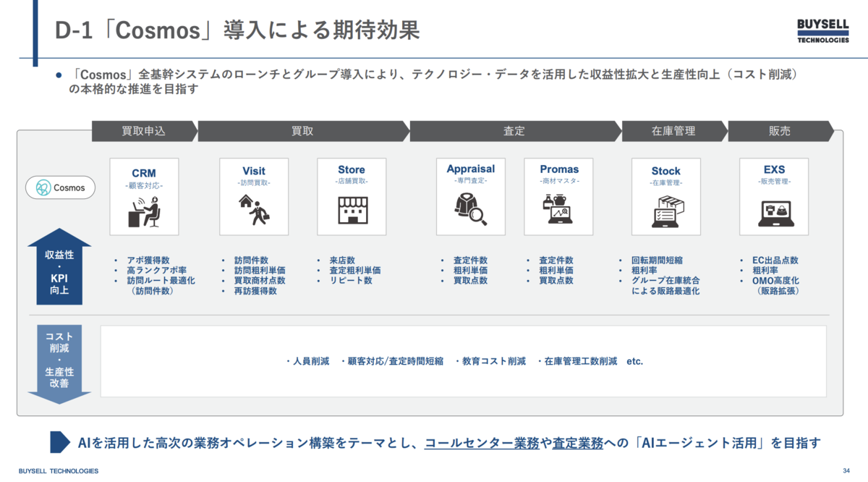Click the Appraisal jacket-with-magnifier icon
Viewport: 868px width, 482px height.
(x=470, y=208)
